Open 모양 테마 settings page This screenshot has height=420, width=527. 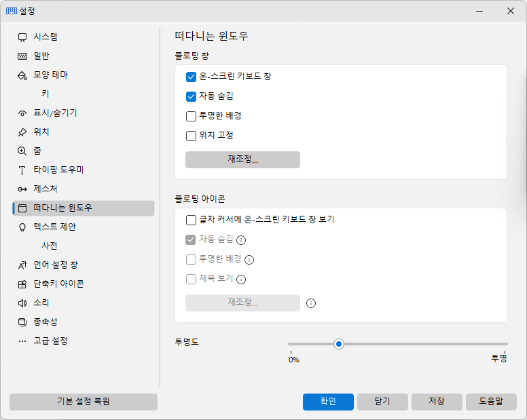click(x=84, y=75)
